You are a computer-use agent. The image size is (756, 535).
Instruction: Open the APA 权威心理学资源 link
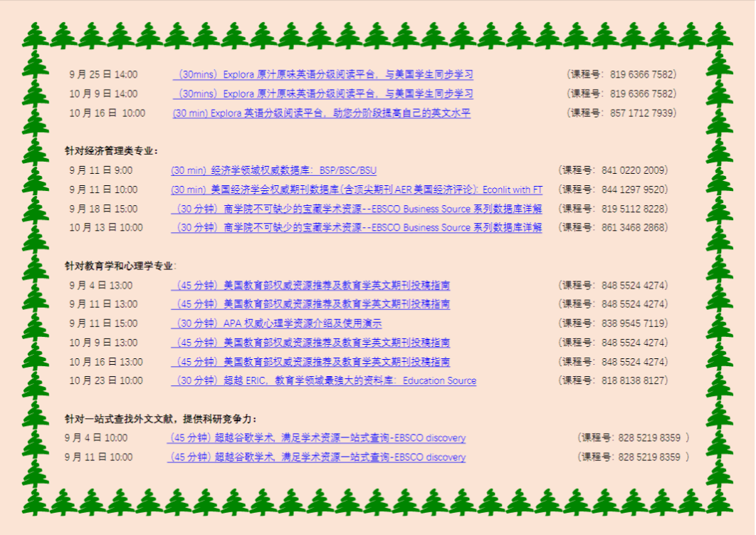276,323
